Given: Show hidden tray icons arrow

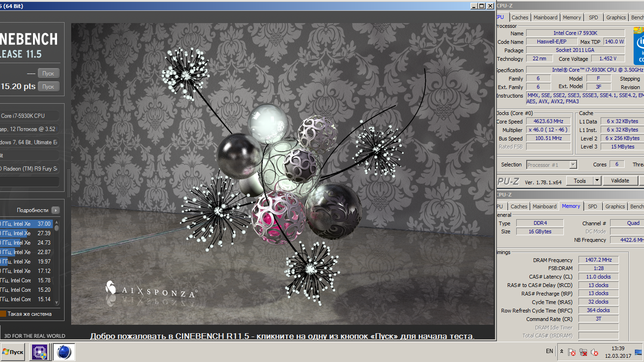Looking at the screenshot, I should pyautogui.click(x=561, y=352).
